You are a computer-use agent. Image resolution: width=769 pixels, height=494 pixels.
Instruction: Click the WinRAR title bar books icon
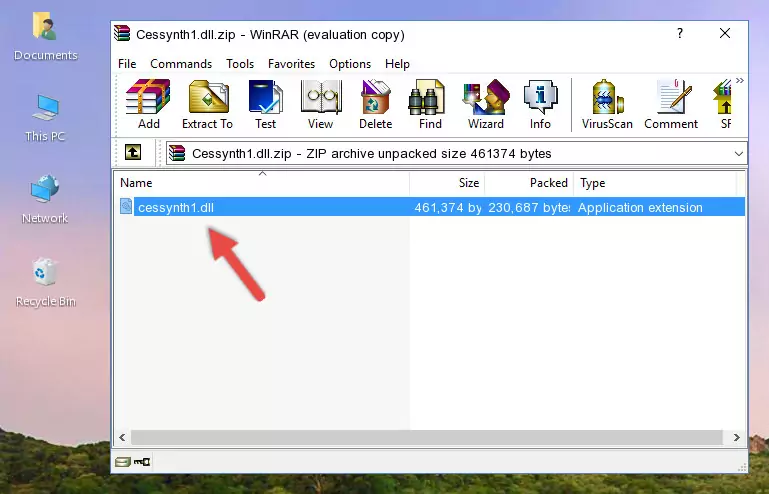[122, 34]
